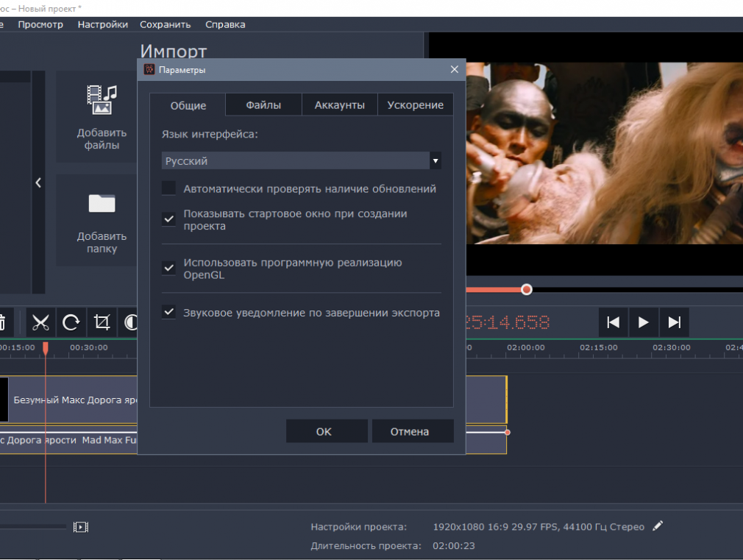Viewport: 743px width, 560px height.
Task: Click the video preview frame
Action: [x=605, y=153]
